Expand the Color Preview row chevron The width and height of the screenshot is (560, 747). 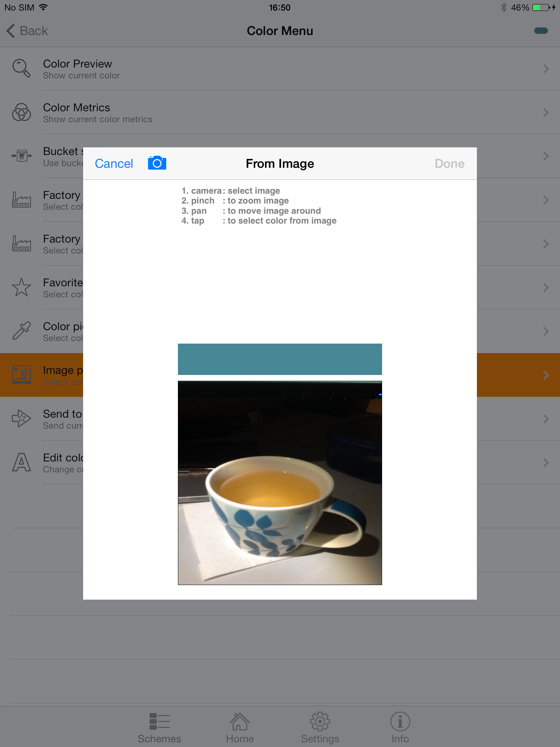545,69
